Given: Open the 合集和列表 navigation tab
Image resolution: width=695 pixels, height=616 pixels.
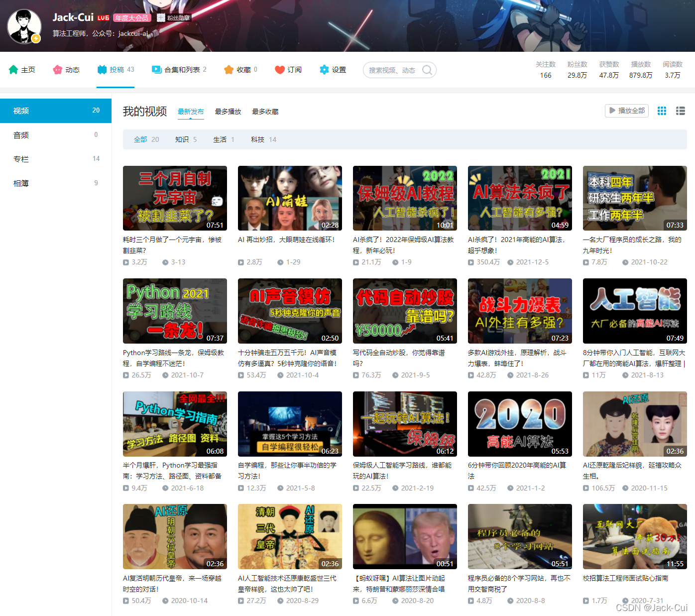Looking at the screenshot, I should [179, 70].
